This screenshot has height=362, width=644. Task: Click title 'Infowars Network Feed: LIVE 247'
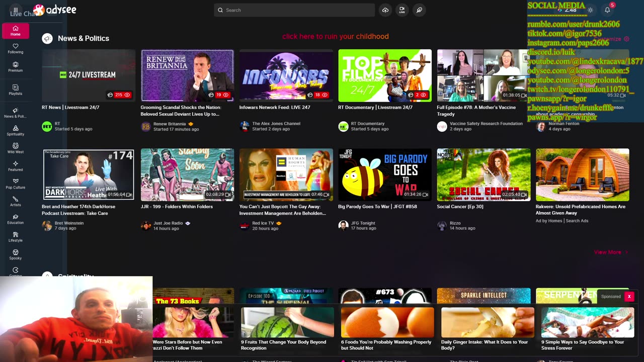[x=275, y=107]
